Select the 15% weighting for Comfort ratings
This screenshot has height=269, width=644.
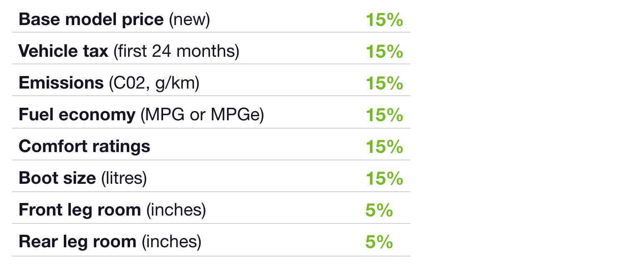click(x=384, y=147)
